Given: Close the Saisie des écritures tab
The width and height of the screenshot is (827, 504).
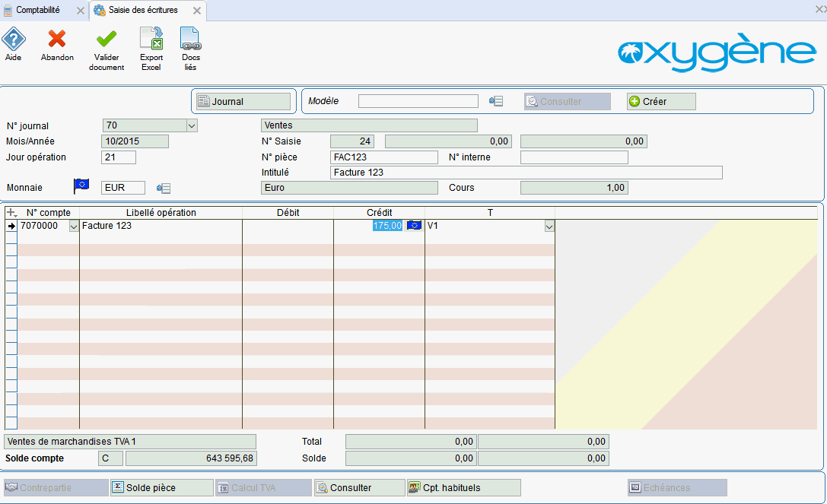Looking at the screenshot, I should [x=197, y=11].
